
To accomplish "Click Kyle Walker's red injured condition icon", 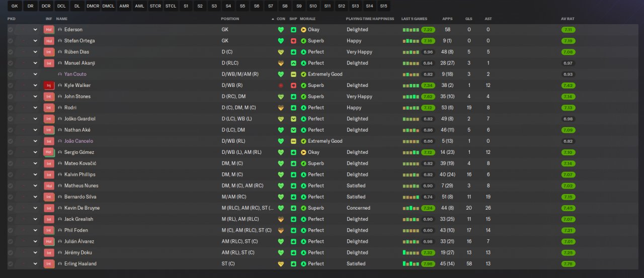I will [x=281, y=85].
